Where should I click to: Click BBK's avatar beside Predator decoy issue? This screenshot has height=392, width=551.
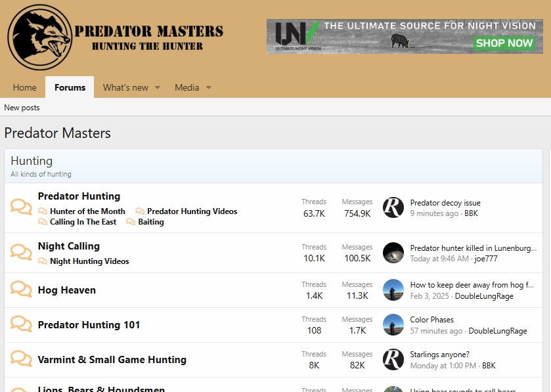point(393,207)
